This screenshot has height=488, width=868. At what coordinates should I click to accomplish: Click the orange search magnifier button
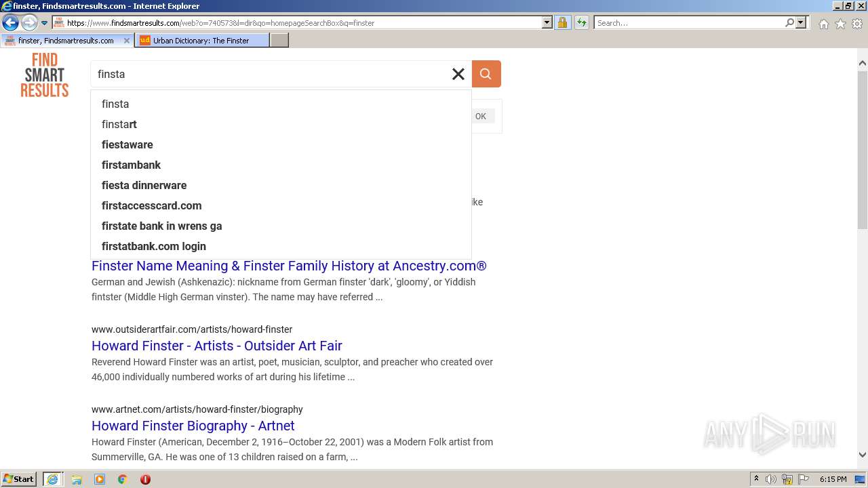[486, 74]
